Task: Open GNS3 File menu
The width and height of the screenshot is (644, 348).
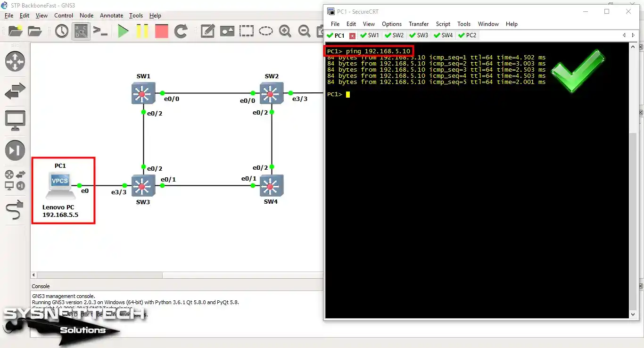Action: [x=9, y=16]
